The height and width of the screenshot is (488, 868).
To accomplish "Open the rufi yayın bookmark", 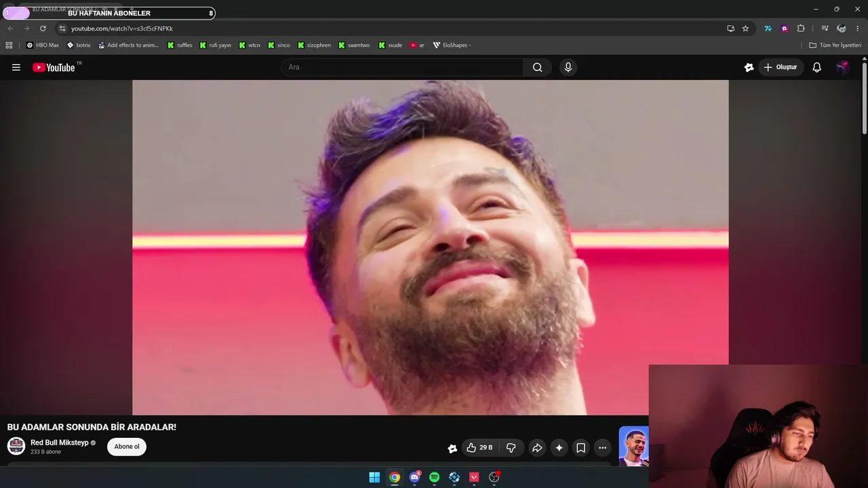I will pos(215,45).
